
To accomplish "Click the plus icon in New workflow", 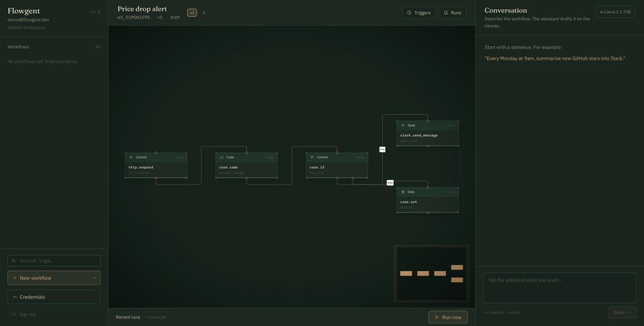I will coord(14,278).
